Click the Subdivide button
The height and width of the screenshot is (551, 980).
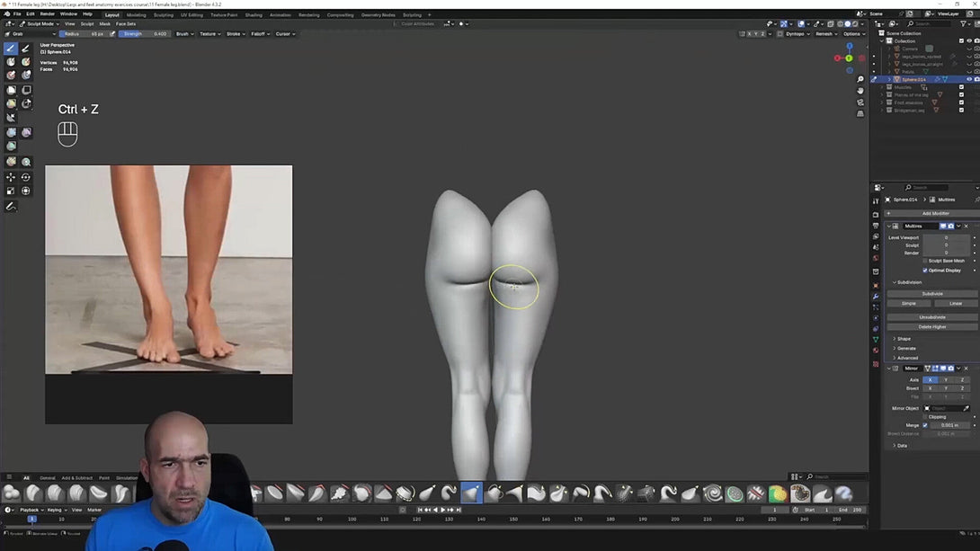coord(931,294)
